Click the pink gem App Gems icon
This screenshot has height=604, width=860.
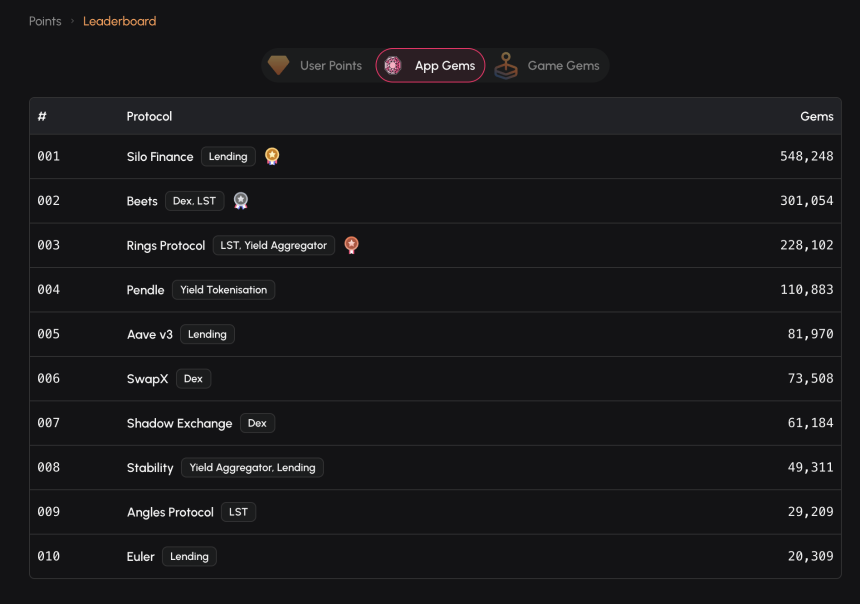pos(393,65)
